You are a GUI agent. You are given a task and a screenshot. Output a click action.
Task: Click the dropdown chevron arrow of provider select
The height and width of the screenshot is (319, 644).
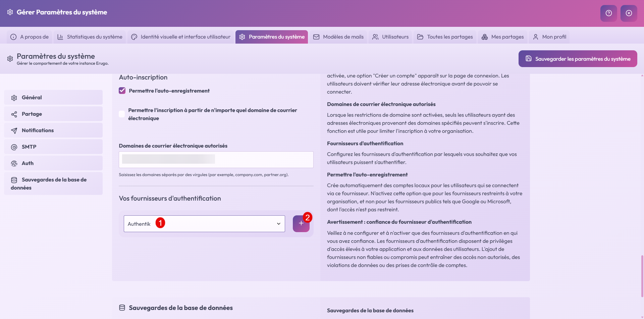[x=278, y=224]
